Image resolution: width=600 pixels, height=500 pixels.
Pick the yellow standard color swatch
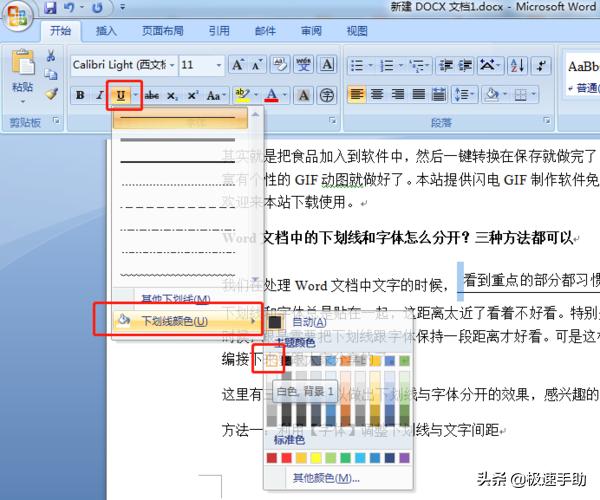coord(316,458)
